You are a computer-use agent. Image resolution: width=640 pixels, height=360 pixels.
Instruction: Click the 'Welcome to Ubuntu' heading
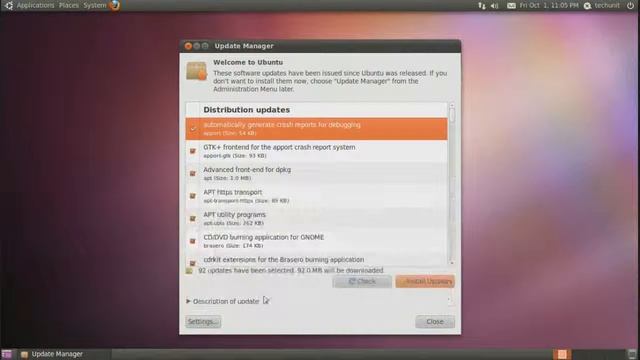pyautogui.click(x=248, y=62)
